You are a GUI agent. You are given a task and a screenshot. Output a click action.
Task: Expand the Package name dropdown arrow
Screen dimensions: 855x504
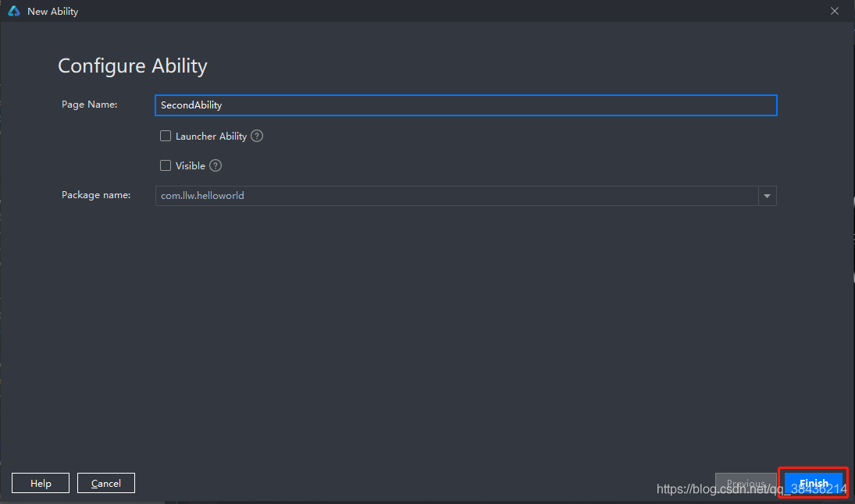point(767,196)
